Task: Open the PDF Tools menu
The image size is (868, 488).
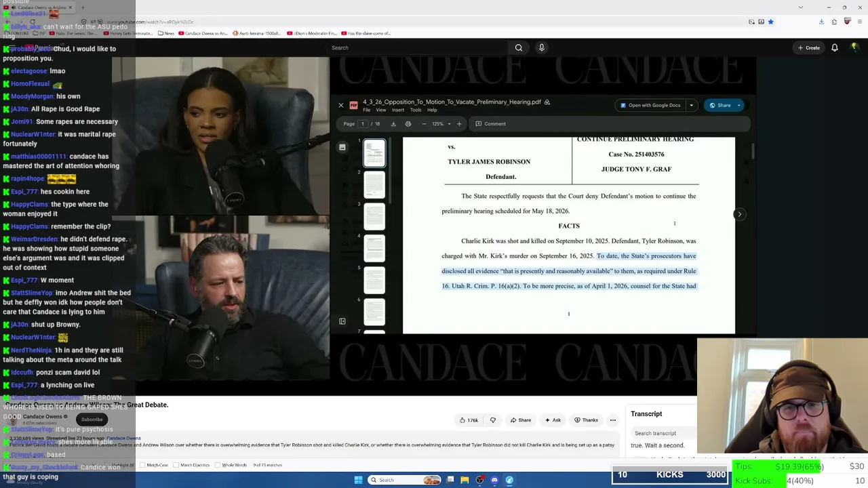Action: (x=416, y=110)
